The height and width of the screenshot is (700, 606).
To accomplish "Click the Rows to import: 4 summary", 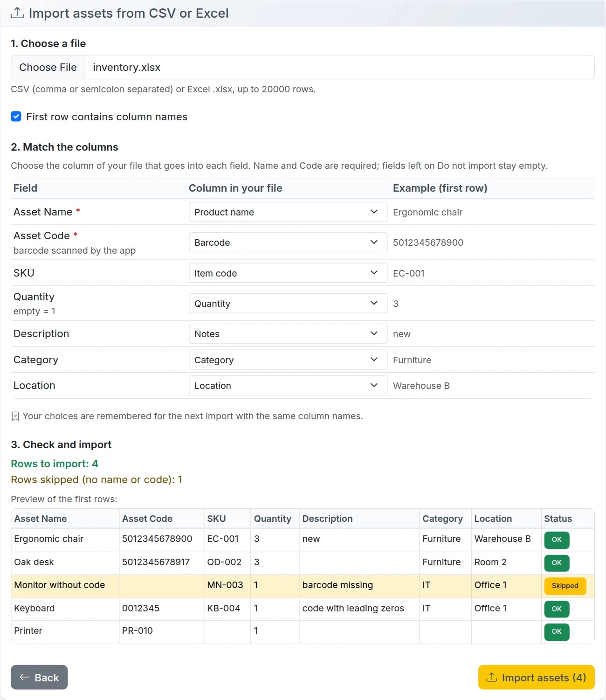I will pyautogui.click(x=55, y=464).
